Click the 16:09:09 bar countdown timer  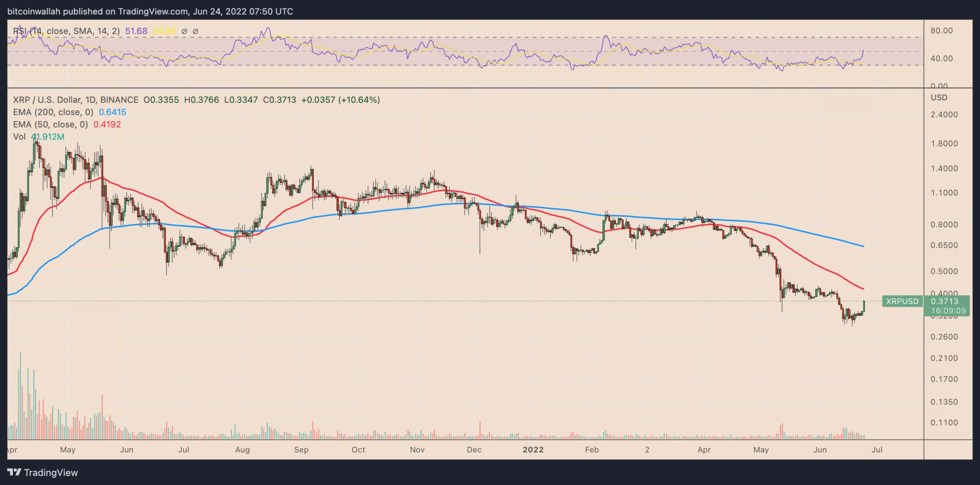point(949,311)
